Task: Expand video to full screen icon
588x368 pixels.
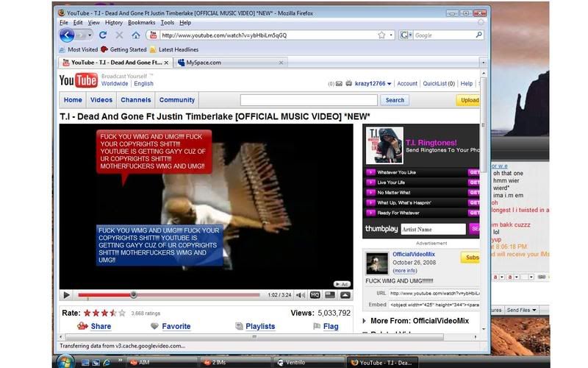Action: (x=345, y=295)
